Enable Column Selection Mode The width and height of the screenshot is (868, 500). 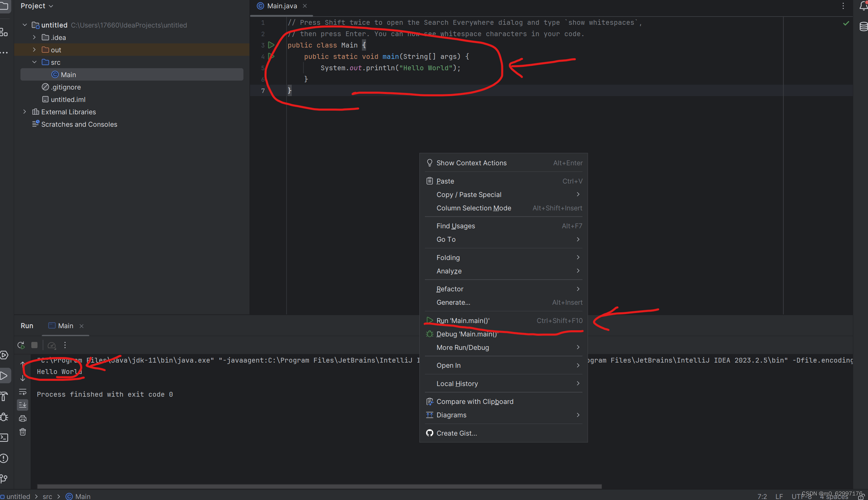point(473,208)
